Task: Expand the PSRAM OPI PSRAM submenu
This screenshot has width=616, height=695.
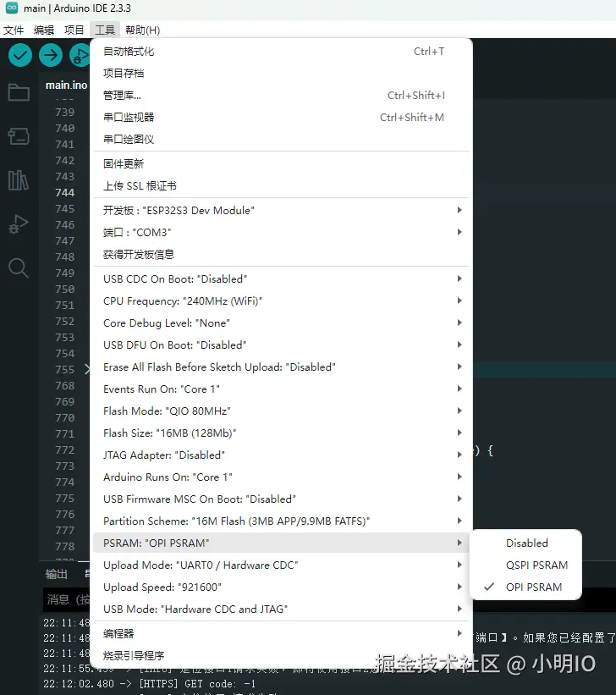Action: 281,543
